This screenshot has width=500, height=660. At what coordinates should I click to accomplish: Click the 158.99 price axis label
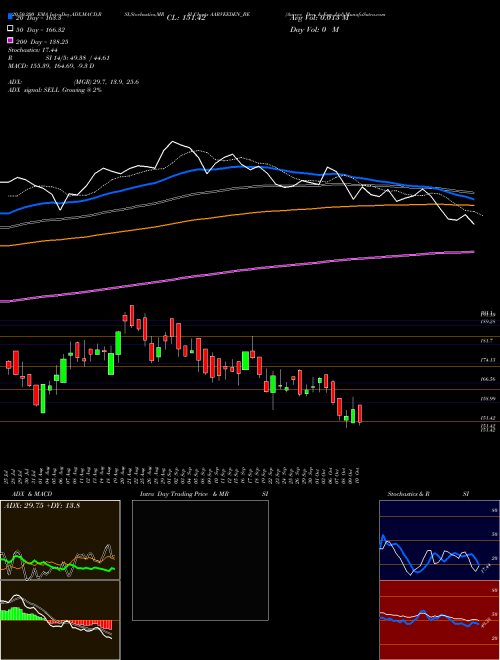click(487, 398)
